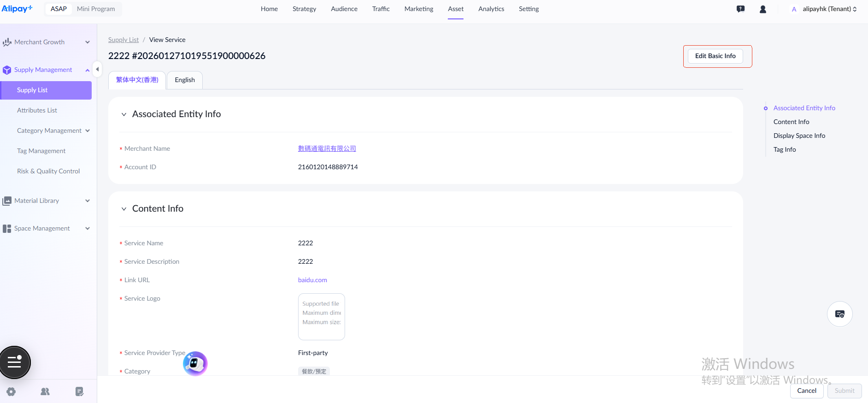Click the Service Logo upload thumbnail
Screen dimensions: 868x403
pyautogui.click(x=322, y=317)
